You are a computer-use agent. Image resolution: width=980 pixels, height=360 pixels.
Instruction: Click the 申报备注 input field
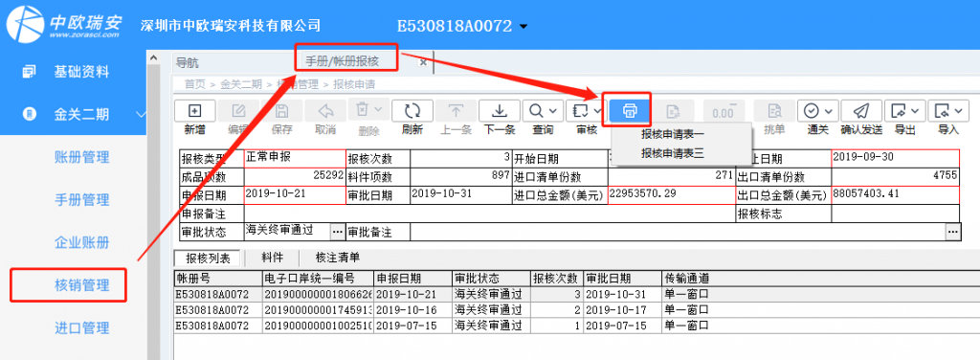(490, 214)
